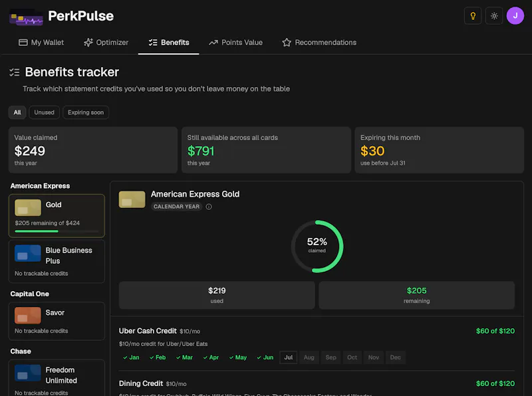
Task: Click the Expiring this month $30 card
Action: tap(440, 150)
